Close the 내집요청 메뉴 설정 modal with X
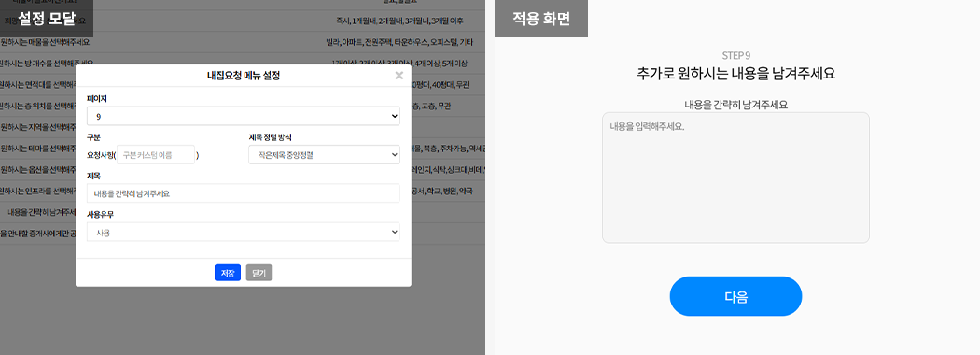The width and height of the screenshot is (980, 355). [x=399, y=76]
